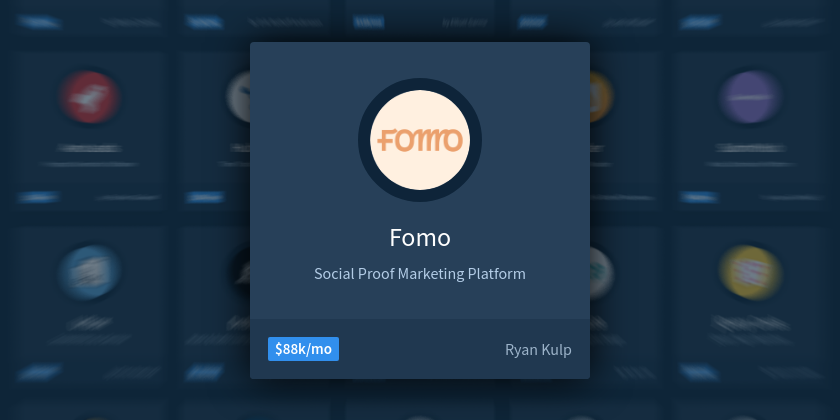840x420 pixels.
Task: Select the blurred yellow circular product logo
Action: pyautogui.click(x=750, y=272)
